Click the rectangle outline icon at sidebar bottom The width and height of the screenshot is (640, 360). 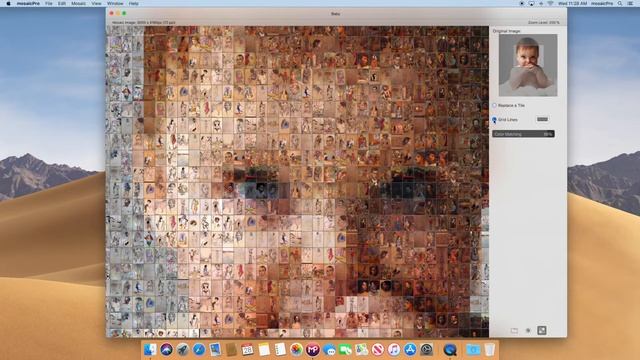(514, 330)
